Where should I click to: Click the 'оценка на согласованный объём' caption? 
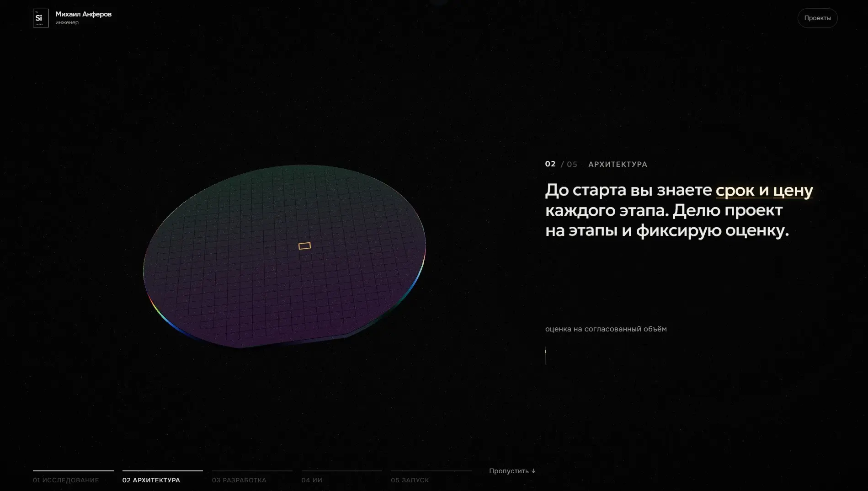[606, 329]
